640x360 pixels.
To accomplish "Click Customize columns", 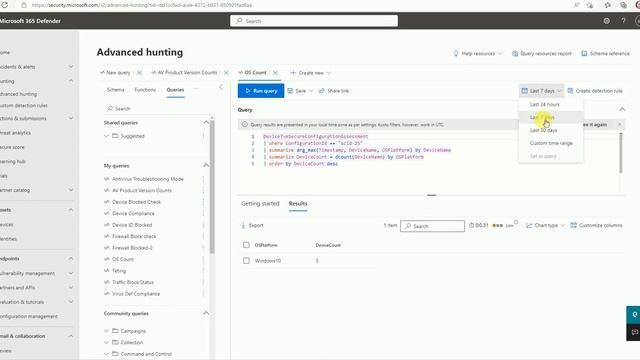I will 596,225.
